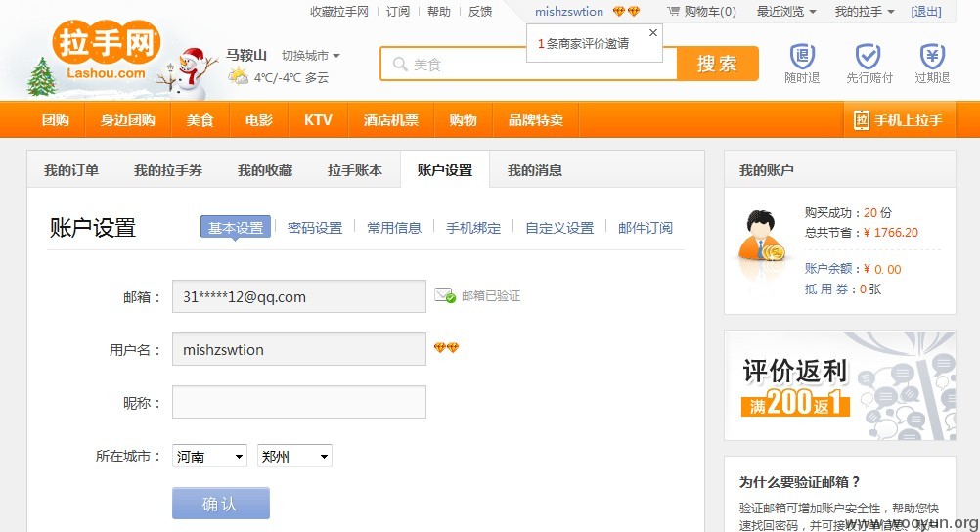Click the mishzswtion username link in header

coord(569,12)
